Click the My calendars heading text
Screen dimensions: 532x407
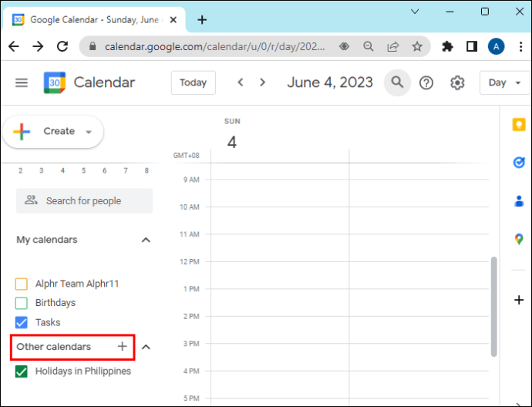pos(47,240)
